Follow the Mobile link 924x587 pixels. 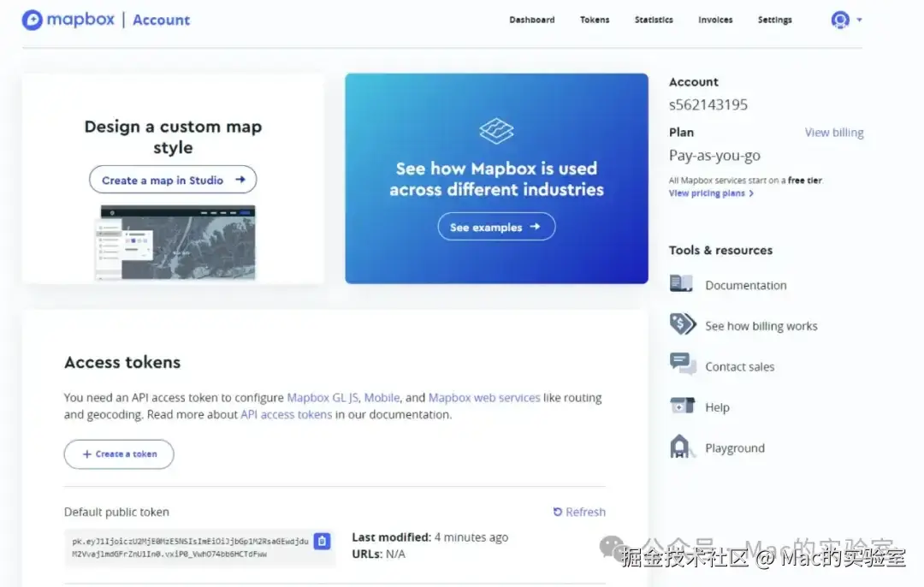tap(382, 398)
